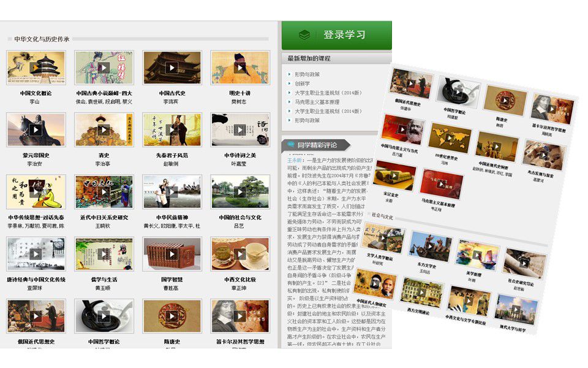Click the green 登录学习 login button
The width and height of the screenshot is (588, 368).
tap(336, 35)
